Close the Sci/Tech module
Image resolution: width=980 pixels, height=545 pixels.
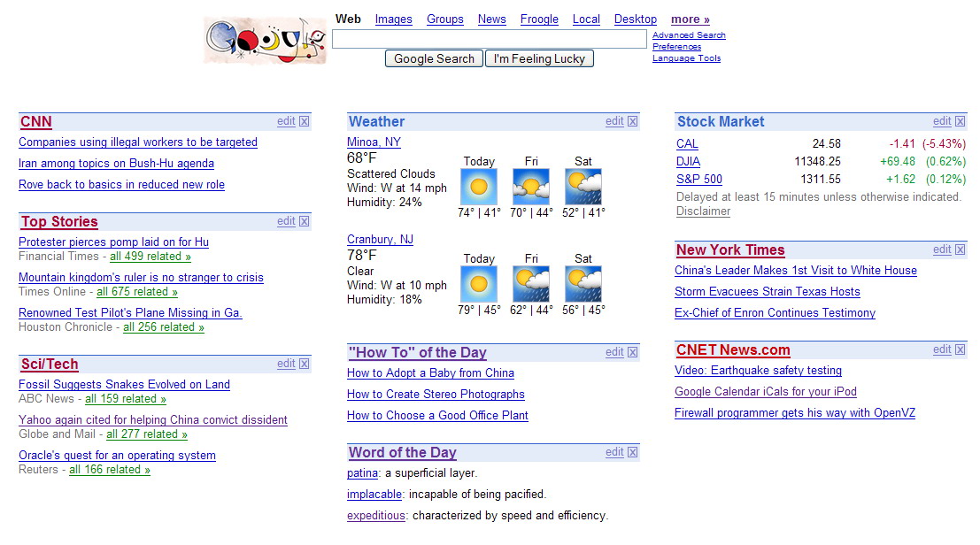point(305,364)
